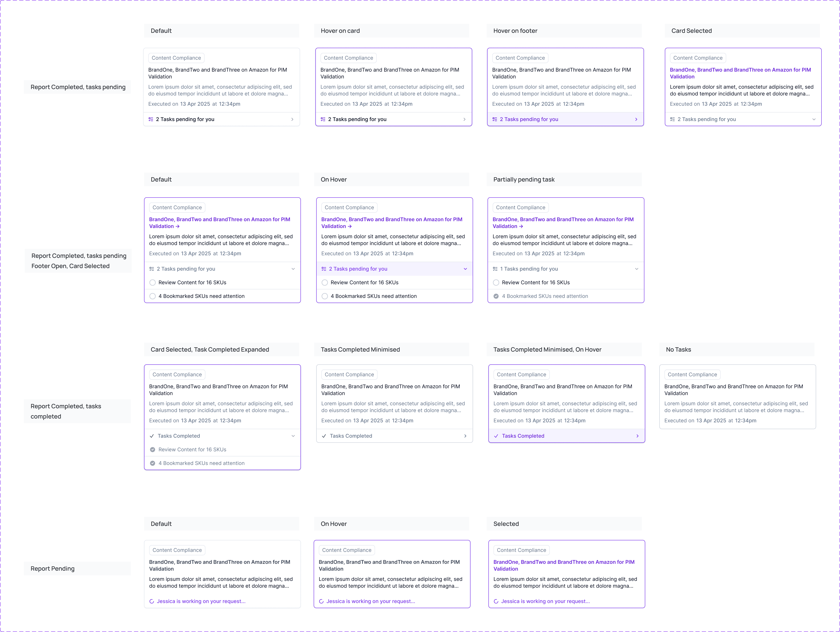This screenshot has width=840, height=632.
Task: Collapse chevron in 'Card Selected, Task Completed Expanded' footer
Action: pyautogui.click(x=293, y=436)
